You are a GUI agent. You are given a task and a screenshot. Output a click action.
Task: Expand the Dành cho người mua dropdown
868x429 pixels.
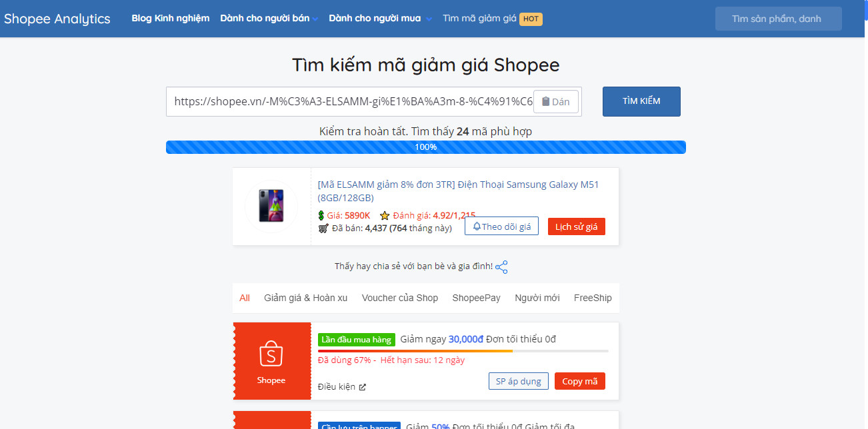[x=380, y=19]
